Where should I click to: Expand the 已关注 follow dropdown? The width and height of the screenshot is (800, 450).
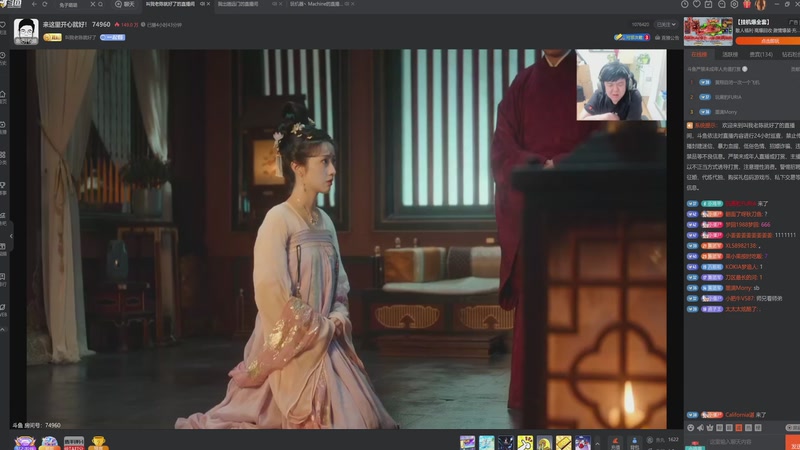tap(666, 24)
